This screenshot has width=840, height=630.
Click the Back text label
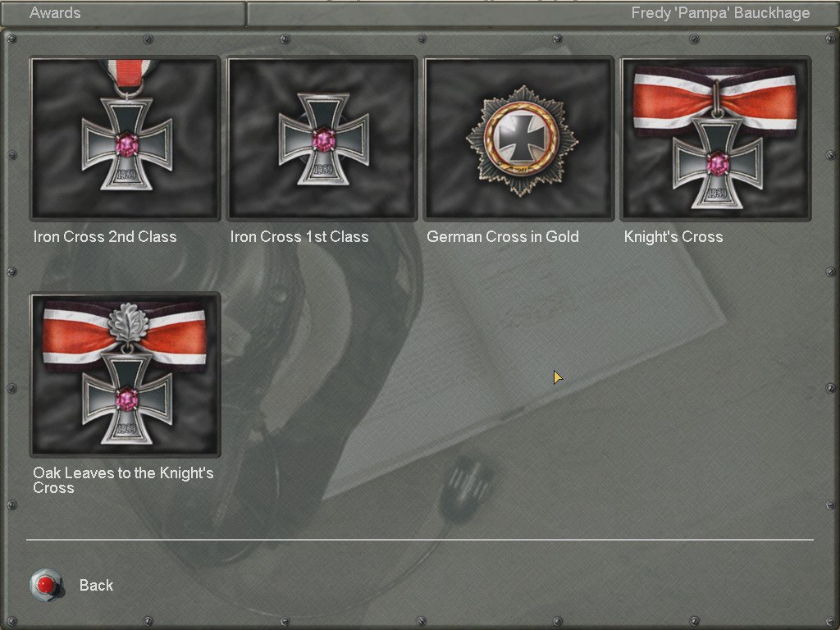(97, 585)
